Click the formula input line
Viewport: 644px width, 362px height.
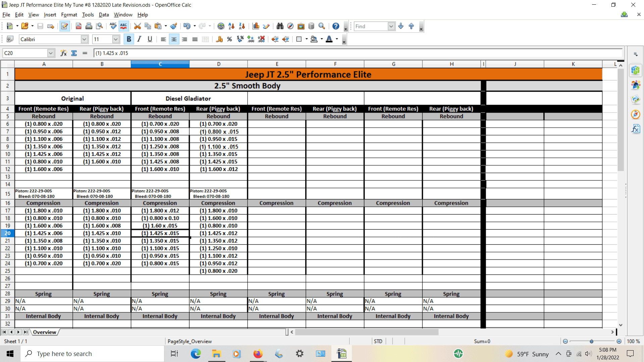click(x=358, y=53)
